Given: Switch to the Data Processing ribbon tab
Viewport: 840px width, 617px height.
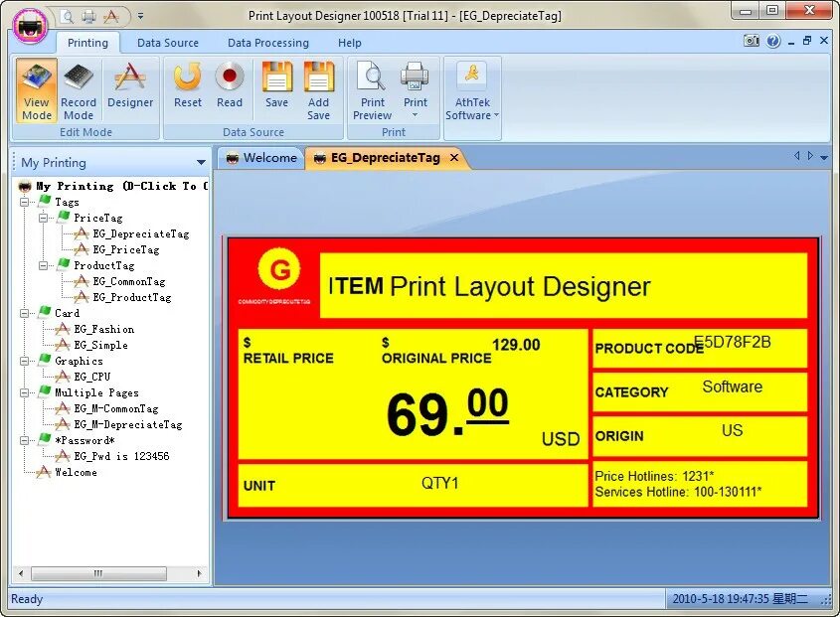Looking at the screenshot, I should (x=268, y=43).
